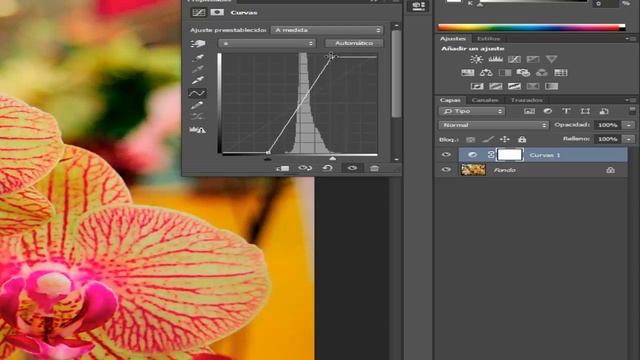Viewport: 640px width, 360px height.
Task: Delete the Curves adjustment via trash icon
Action: (374, 168)
